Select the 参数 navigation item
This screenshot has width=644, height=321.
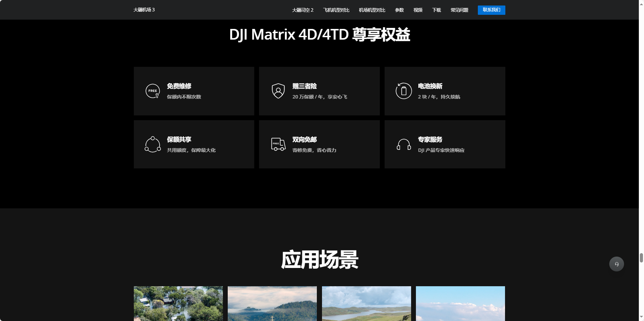click(x=399, y=10)
